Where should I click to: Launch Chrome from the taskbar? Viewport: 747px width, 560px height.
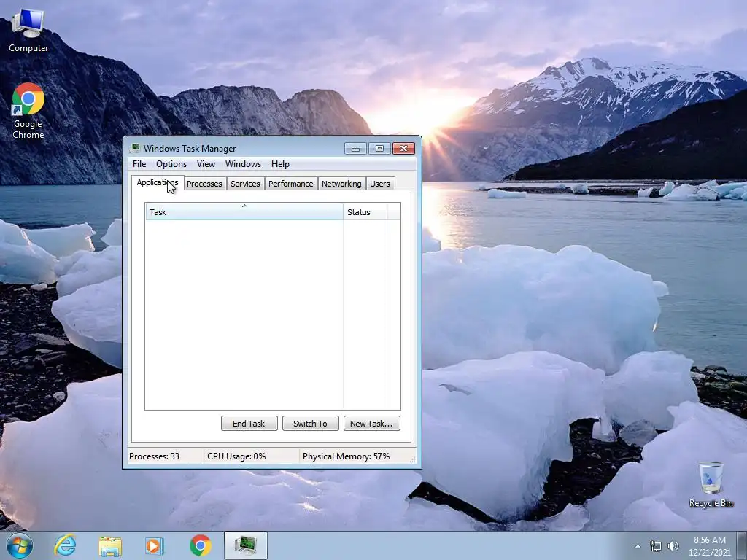[x=200, y=545]
